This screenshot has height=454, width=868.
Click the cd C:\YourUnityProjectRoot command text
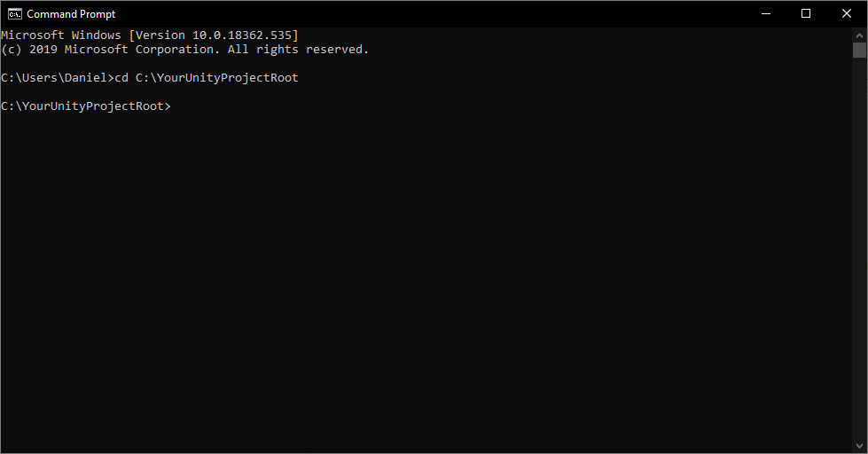(x=207, y=77)
